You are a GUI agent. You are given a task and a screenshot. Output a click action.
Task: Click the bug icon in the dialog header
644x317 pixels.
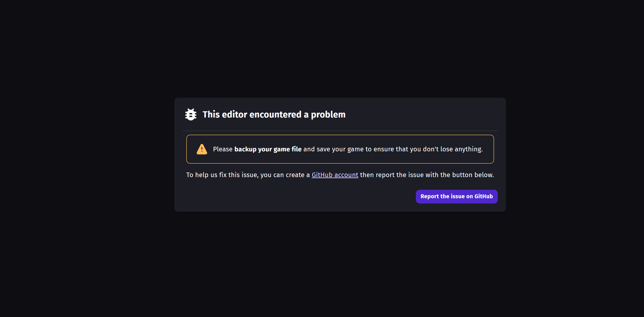[x=191, y=114]
